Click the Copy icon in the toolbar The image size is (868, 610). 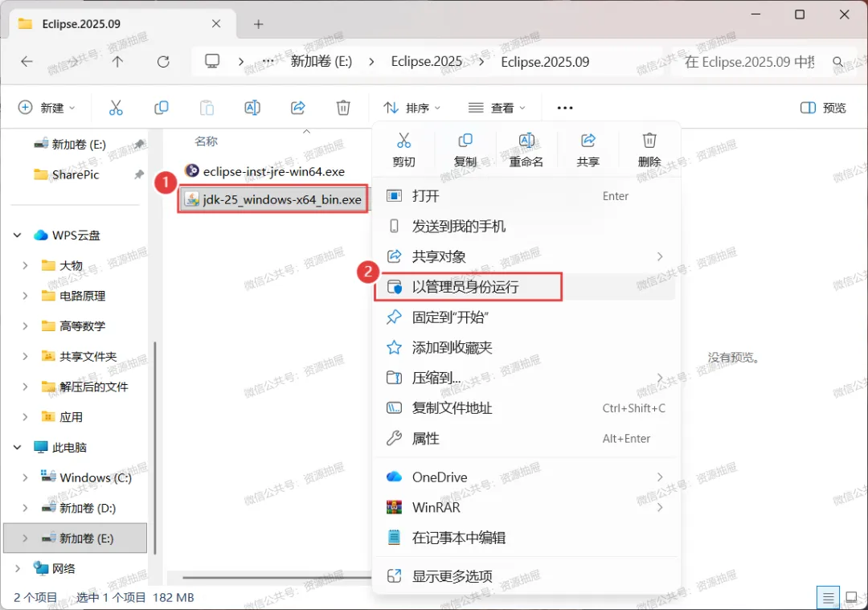coord(161,108)
